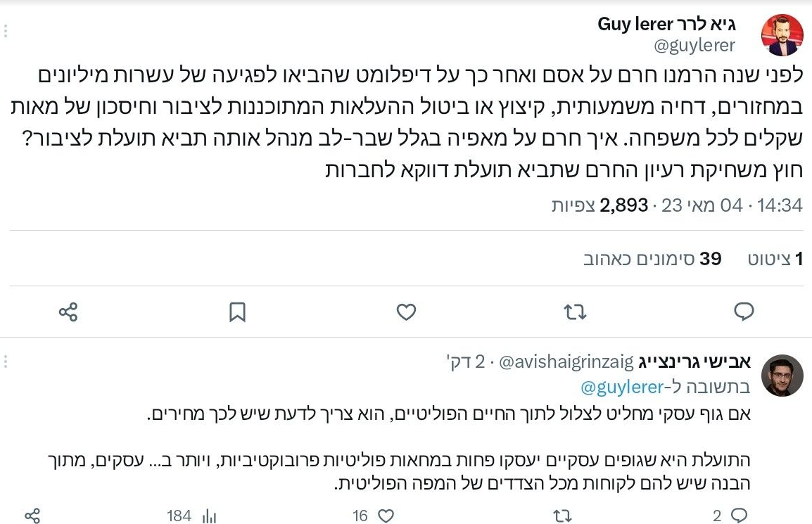
Task: Like Avishai's reply showing 16 likes
Action: pos(386,516)
